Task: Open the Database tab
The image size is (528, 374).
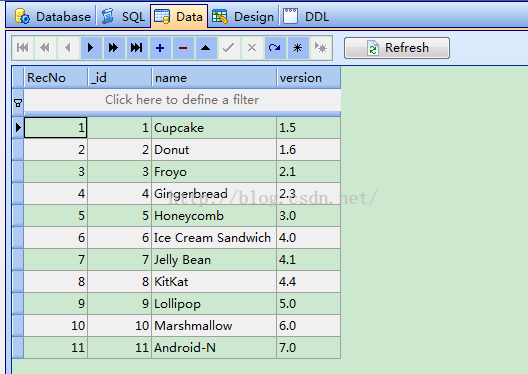Action: tap(53, 16)
